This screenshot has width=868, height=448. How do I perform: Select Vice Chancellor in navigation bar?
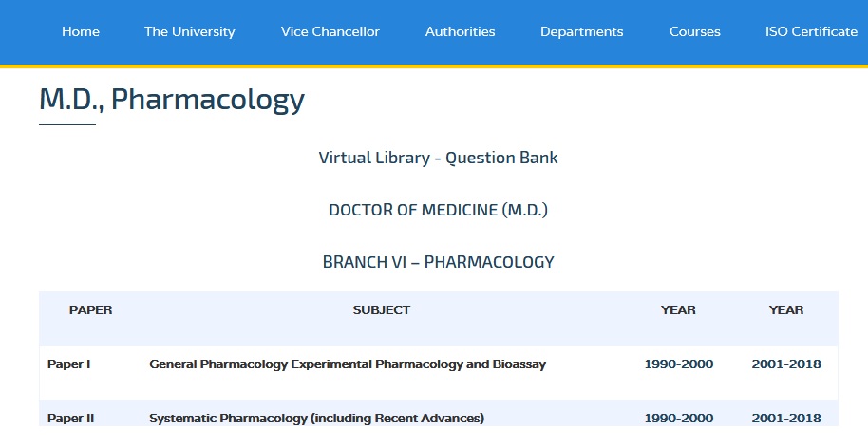pos(330,31)
